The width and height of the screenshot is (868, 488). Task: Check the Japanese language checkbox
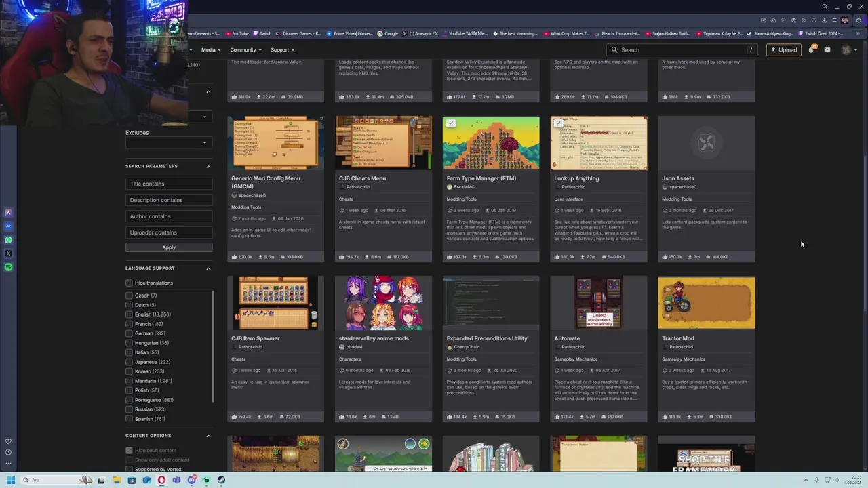129,362
